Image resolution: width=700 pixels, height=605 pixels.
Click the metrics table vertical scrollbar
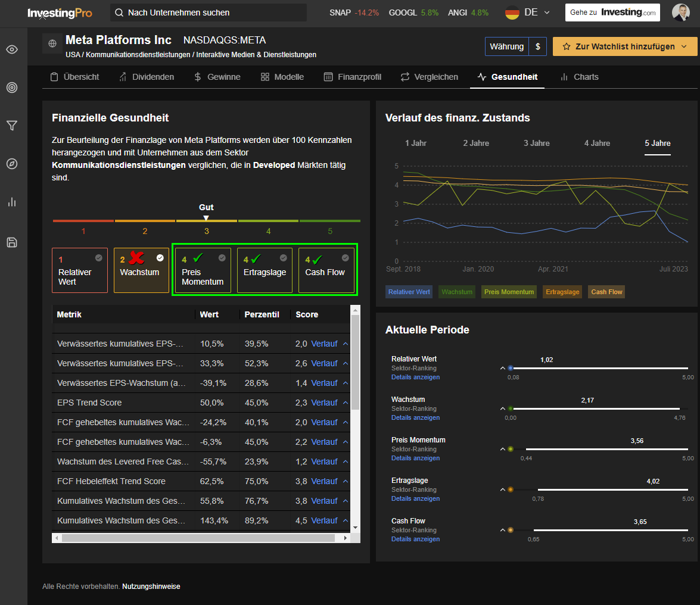[x=355, y=362]
